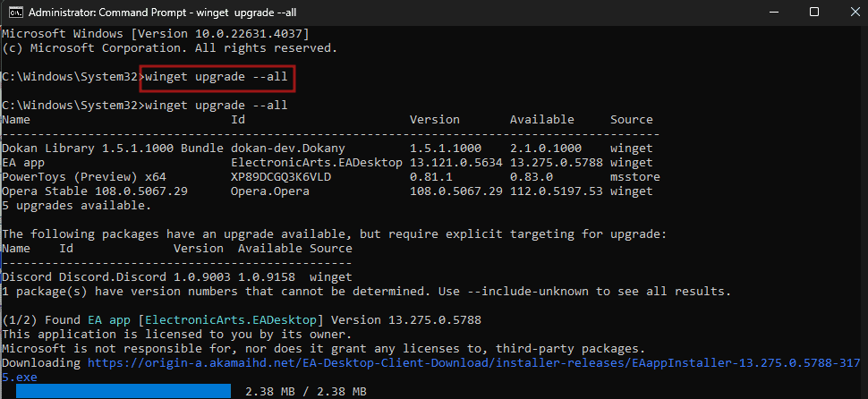This screenshot has width=868, height=399.
Task: Click 'PowerToys (Preview) x64' name
Action: (x=84, y=177)
